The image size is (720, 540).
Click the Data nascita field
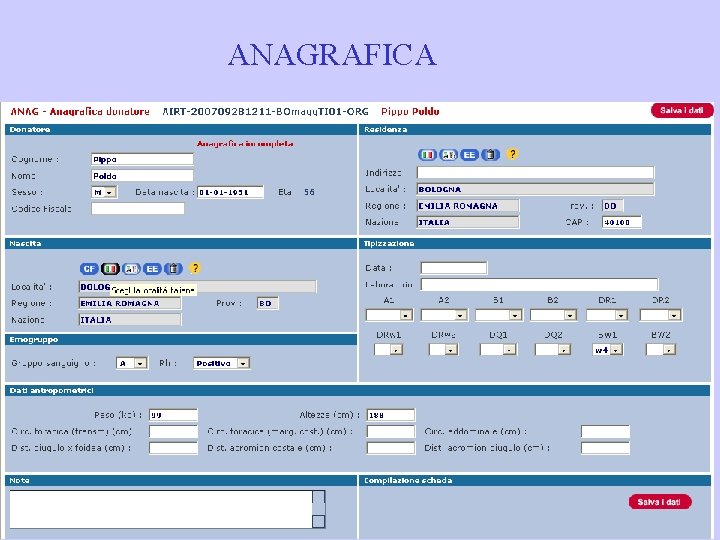tap(231, 192)
